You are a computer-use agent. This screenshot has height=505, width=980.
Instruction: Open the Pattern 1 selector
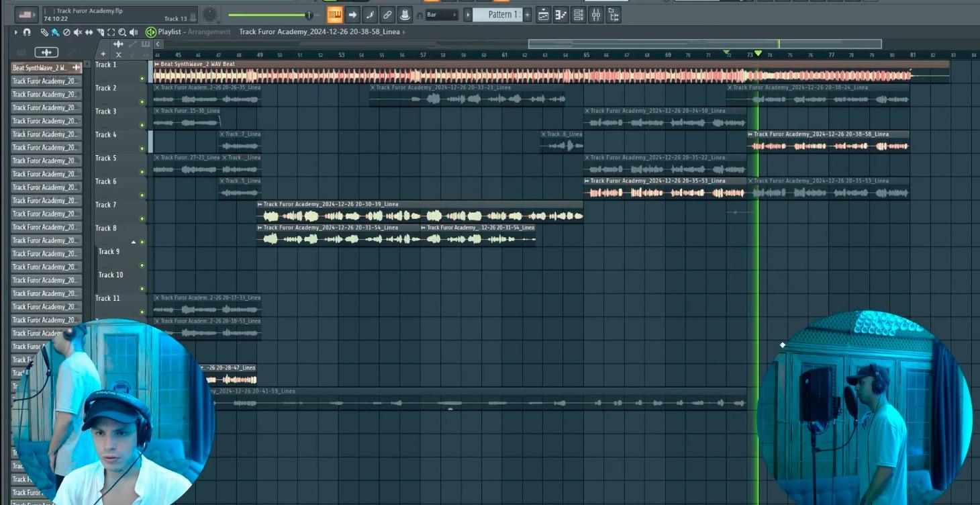(497, 15)
